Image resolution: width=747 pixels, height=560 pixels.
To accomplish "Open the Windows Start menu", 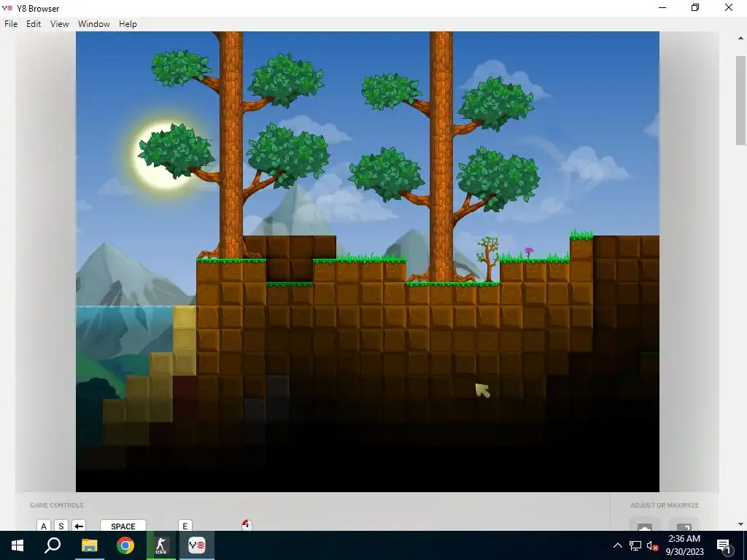I will (x=18, y=545).
